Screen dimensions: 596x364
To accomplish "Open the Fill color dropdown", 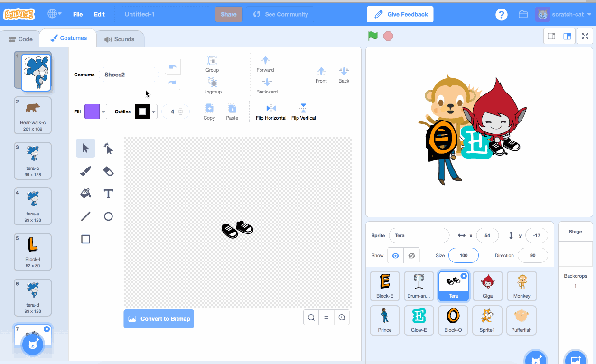I will 103,112.
